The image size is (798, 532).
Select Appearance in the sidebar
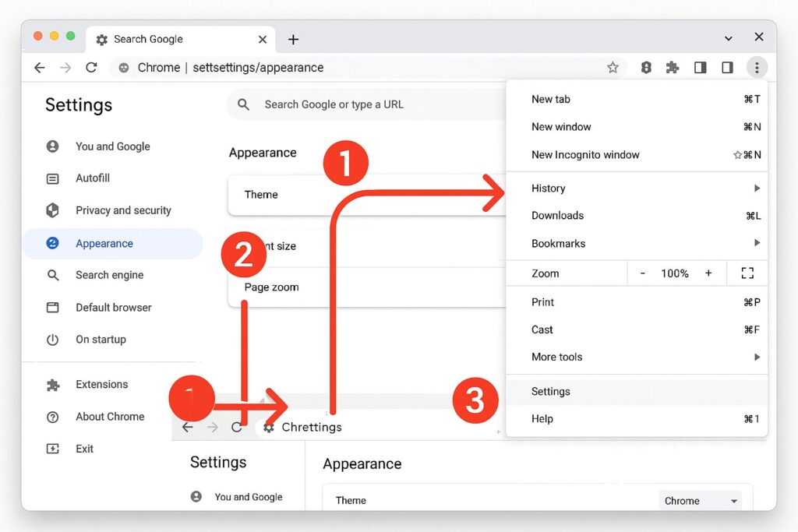pyautogui.click(x=113, y=244)
